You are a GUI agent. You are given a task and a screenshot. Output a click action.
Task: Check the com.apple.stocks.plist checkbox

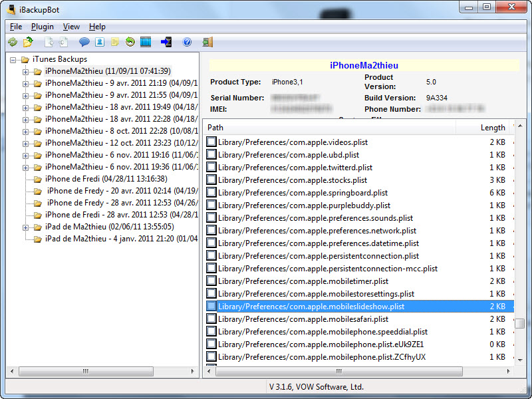211,180
